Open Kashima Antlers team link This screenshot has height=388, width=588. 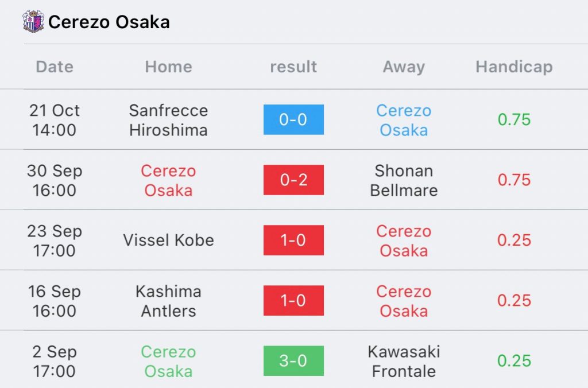click(168, 301)
